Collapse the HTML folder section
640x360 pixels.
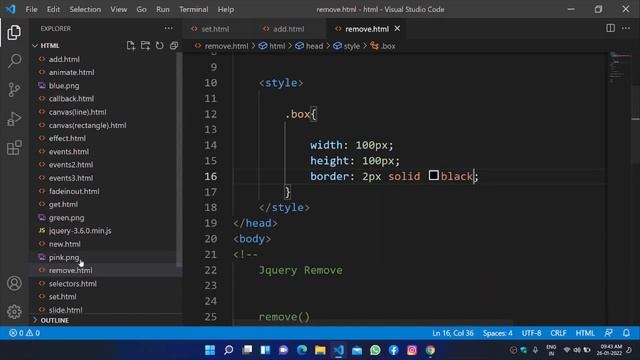point(46,46)
